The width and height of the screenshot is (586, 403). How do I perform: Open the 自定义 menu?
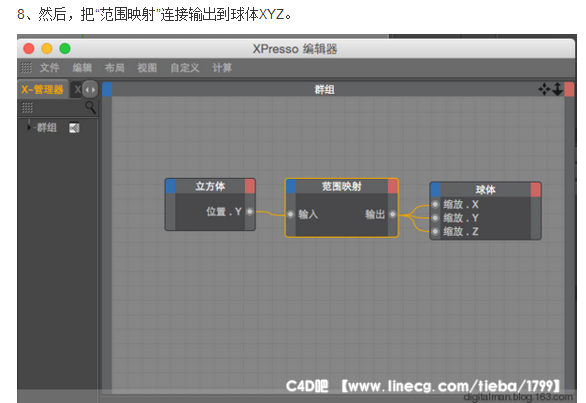pyautogui.click(x=185, y=68)
